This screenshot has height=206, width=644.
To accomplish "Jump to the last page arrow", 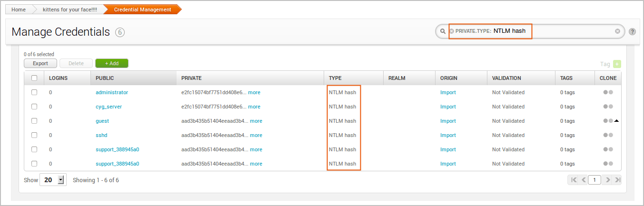I will pyautogui.click(x=617, y=180).
